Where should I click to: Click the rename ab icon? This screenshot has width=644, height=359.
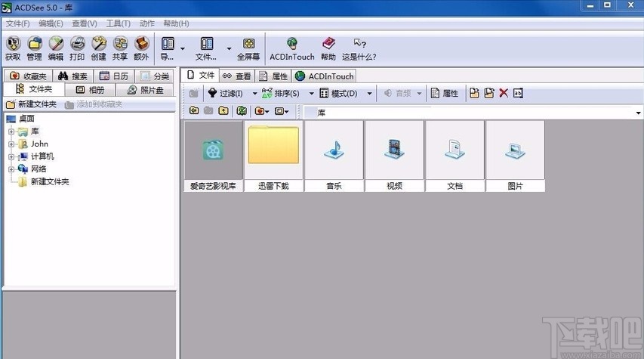pyautogui.click(x=518, y=94)
